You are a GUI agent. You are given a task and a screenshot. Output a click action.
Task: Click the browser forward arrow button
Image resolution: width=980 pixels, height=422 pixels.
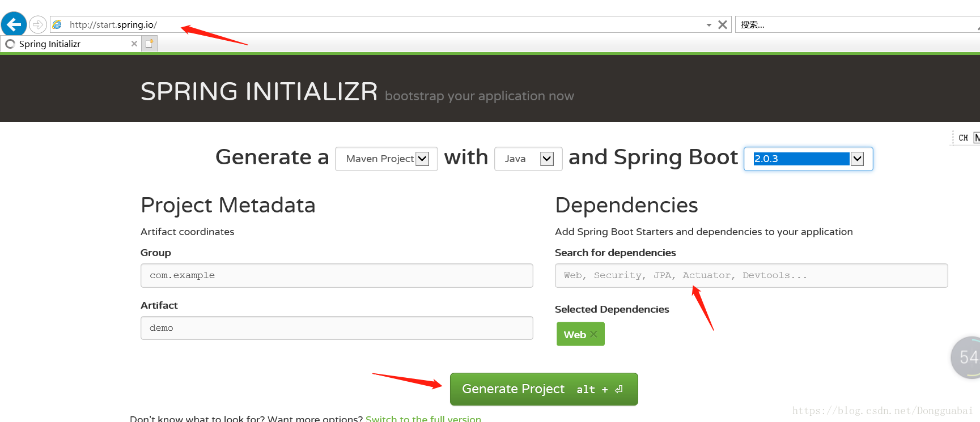38,24
